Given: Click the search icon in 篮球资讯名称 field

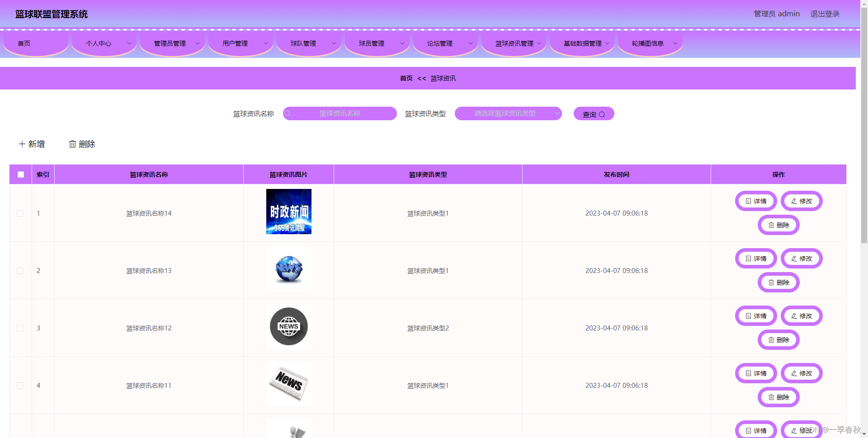Looking at the screenshot, I should click(x=288, y=113).
